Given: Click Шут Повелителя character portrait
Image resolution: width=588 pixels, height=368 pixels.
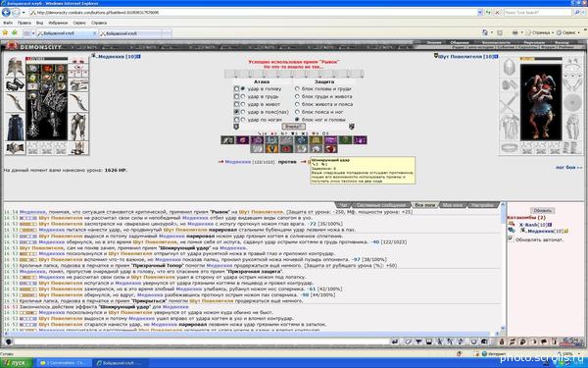Looking at the screenshot, I should coord(541,102).
